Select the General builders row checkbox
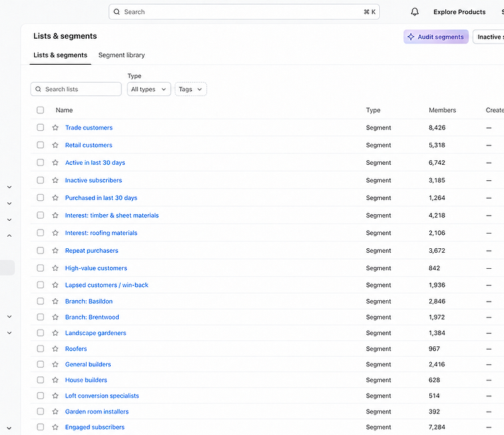 [x=40, y=364]
